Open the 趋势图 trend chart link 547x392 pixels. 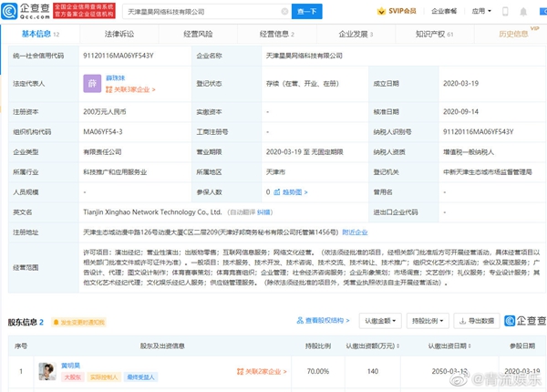click(291, 192)
